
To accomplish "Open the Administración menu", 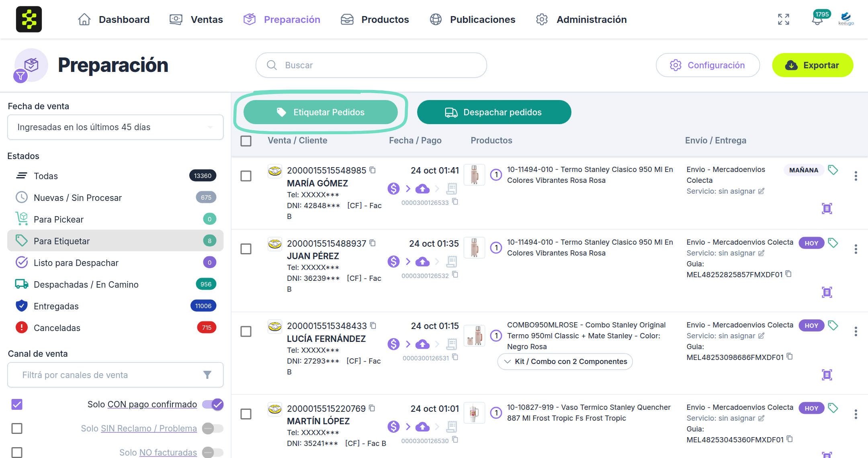I will click(x=581, y=19).
